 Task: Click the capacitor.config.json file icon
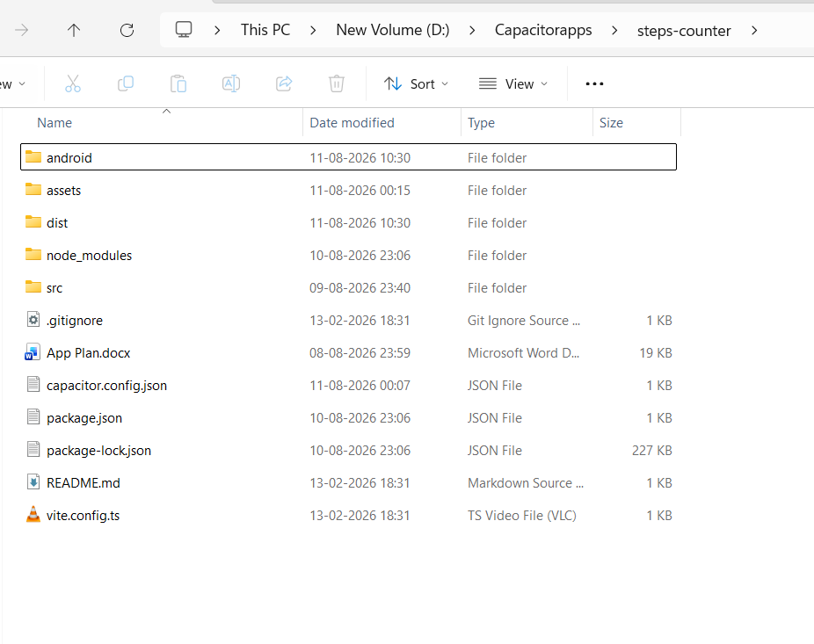click(33, 385)
